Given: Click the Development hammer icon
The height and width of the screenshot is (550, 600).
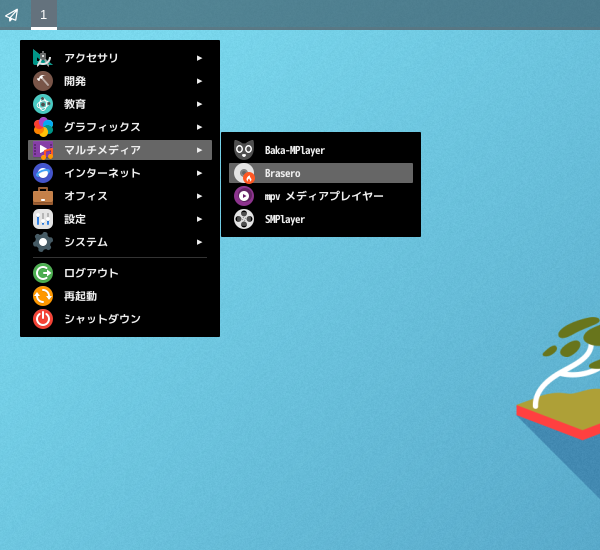Looking at the screenshot, I should 43,81.
